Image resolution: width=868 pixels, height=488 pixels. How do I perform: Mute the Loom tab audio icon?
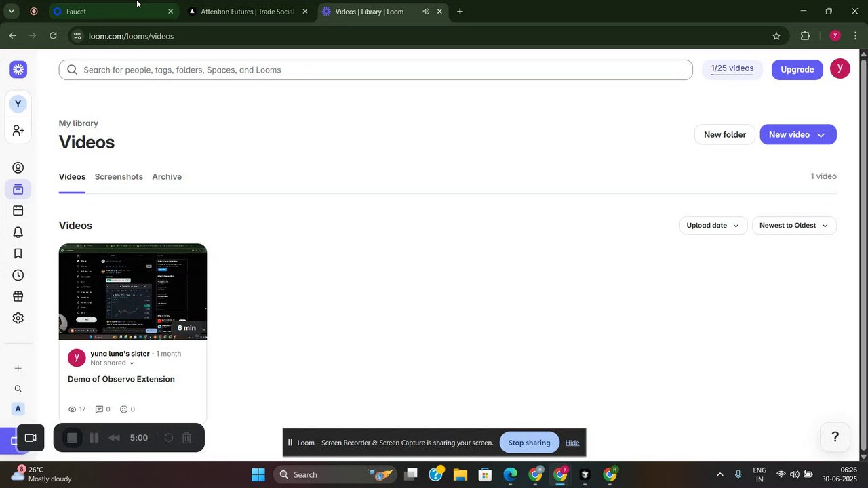coord(426,12)
